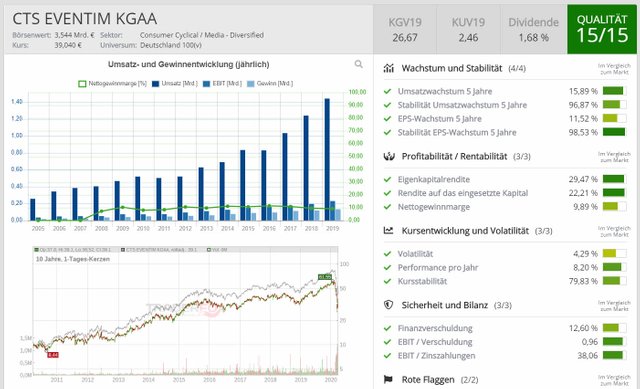The height and width of the screenshot is (389, 640).
Task: Open the QUALITÄT 15/15 tile
Action: [602, 29]
